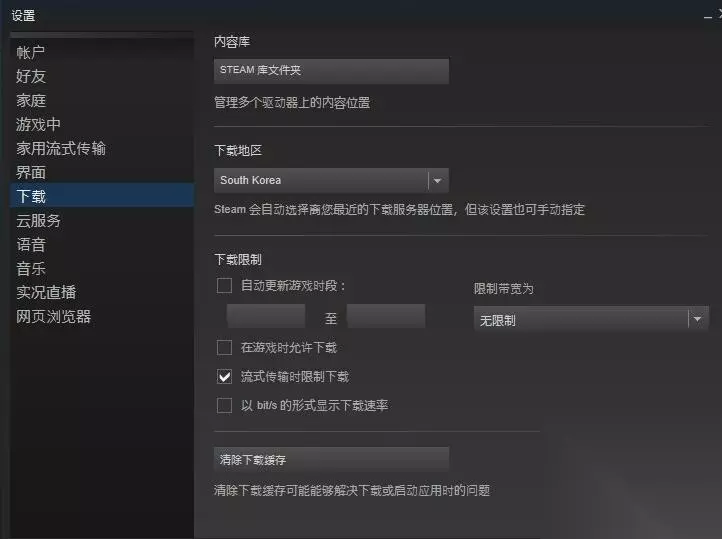Uncheck 流式传输时限制下载
The width and height of the screenshot is (722, 539).
tap(224, 377)
